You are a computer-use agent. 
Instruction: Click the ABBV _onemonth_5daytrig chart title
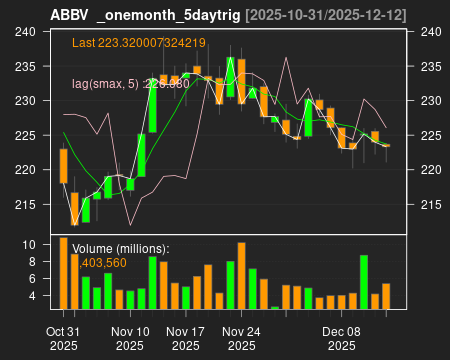(145, 15)
